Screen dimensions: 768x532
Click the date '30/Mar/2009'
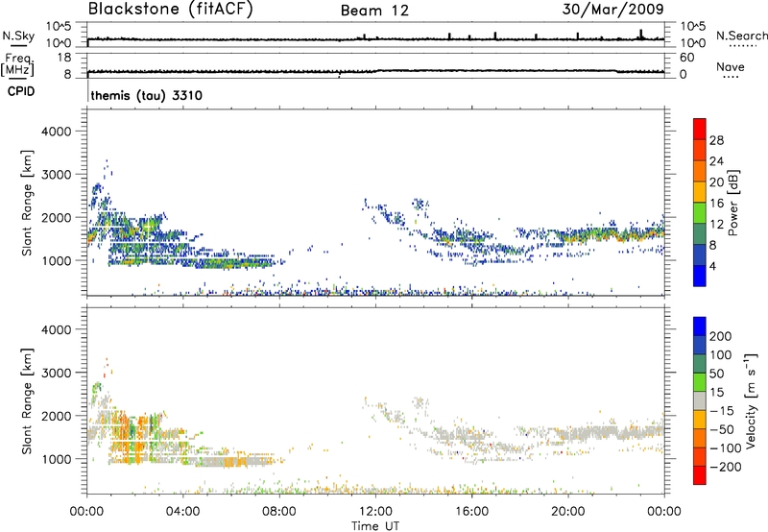[612, 10]
